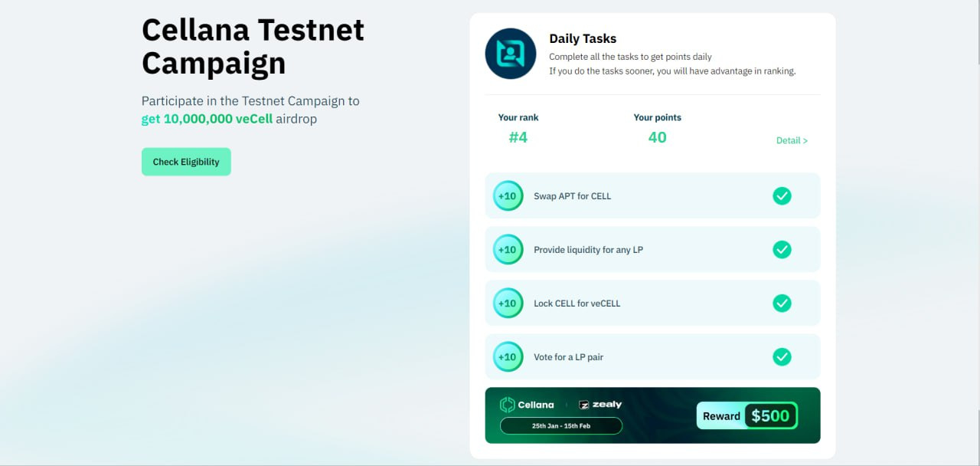Click the rank value #4
Image resolution: width=980 pixels, height=466 pixels.
pos(518,138)
